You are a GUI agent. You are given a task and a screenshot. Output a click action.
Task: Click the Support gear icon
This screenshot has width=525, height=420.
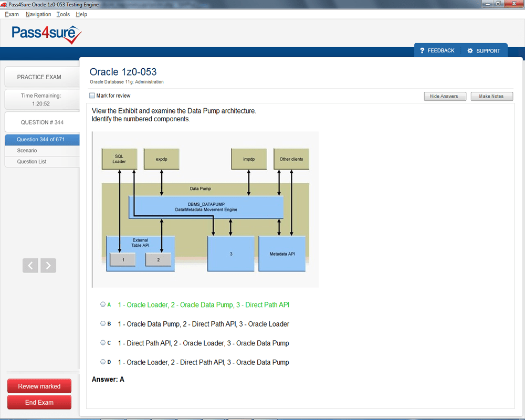coord(470,50)
